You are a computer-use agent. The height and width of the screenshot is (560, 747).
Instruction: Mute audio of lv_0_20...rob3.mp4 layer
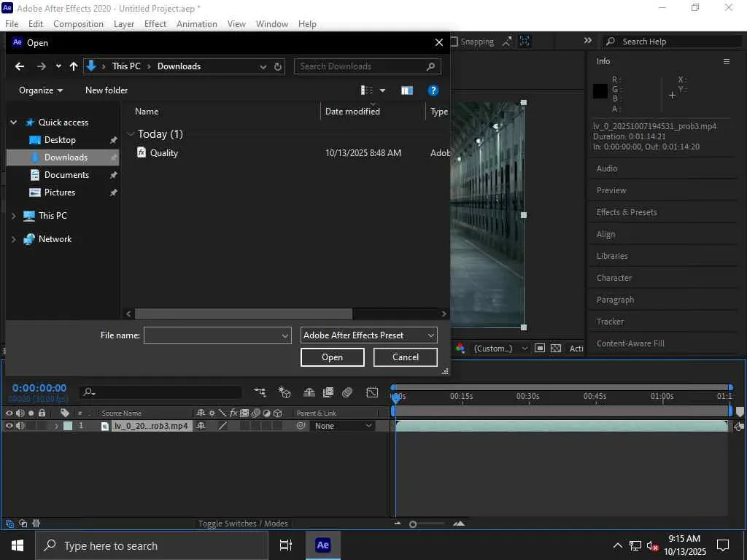click(x=20, y=426)
